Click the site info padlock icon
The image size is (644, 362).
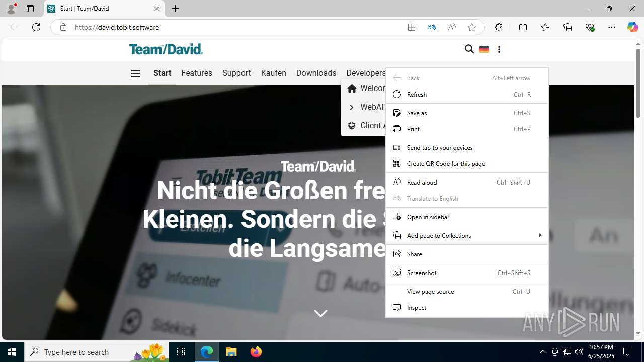(x=63, y=27)
